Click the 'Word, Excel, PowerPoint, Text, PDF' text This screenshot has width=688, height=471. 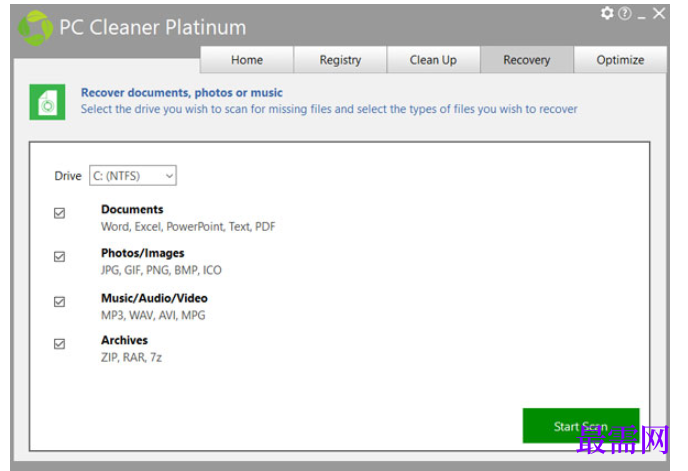[188, 227]
